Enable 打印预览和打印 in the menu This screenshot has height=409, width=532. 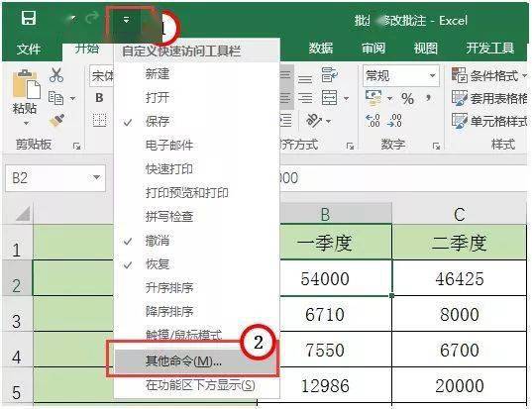pos(197,193)
